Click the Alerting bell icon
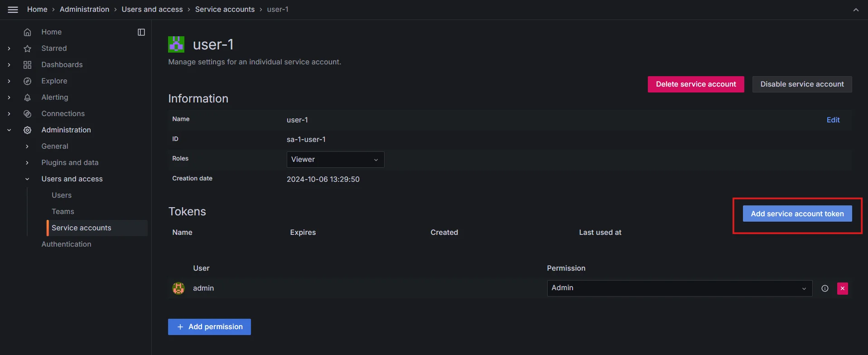The height and width of the screenshot is (355, 868). click(28, 97)
